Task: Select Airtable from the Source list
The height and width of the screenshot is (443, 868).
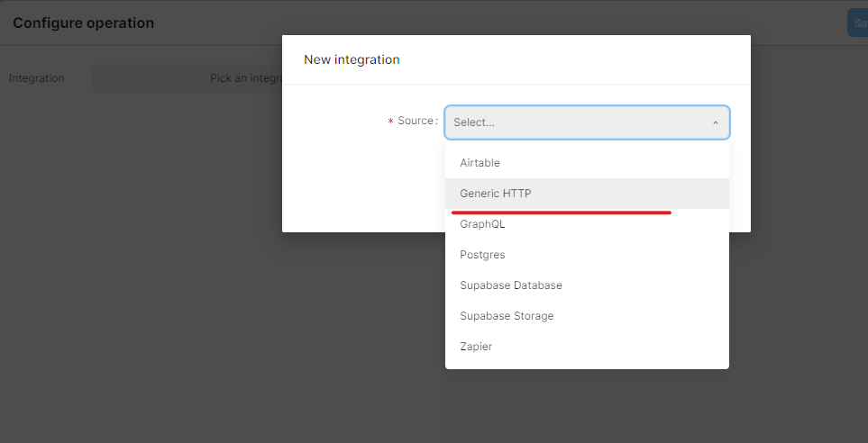Action: click(x=480, y=163)
